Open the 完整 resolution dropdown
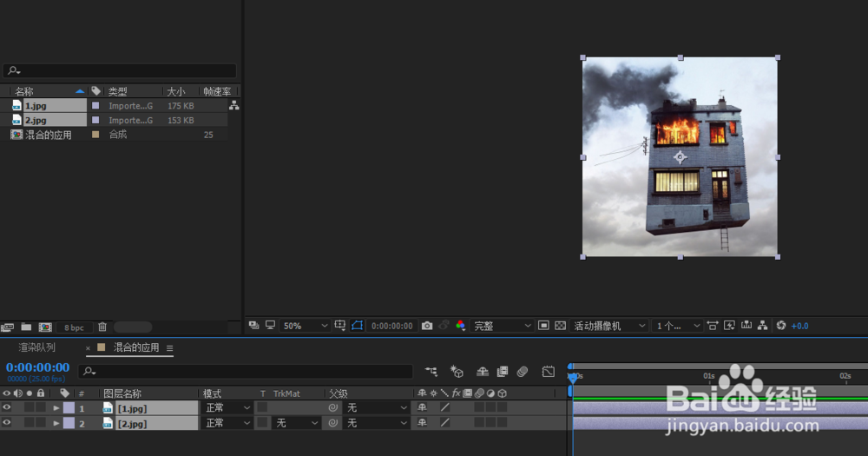Screen dimensions: 868x456 (502, 326)
